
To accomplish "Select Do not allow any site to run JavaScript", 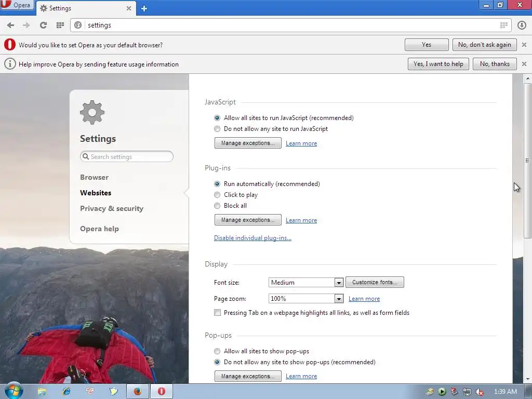I will pyautogui.click(x=217, y=129).
